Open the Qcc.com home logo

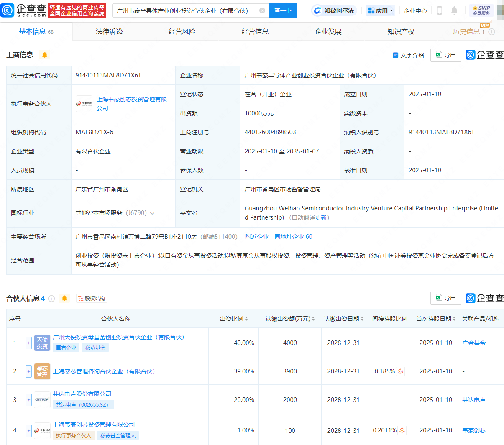pos(23,10)
